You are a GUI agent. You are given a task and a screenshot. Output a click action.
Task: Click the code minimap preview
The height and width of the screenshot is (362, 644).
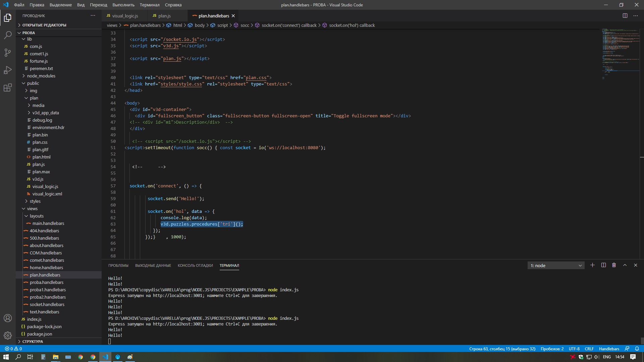pyautogui.click(x=620, y=54)
